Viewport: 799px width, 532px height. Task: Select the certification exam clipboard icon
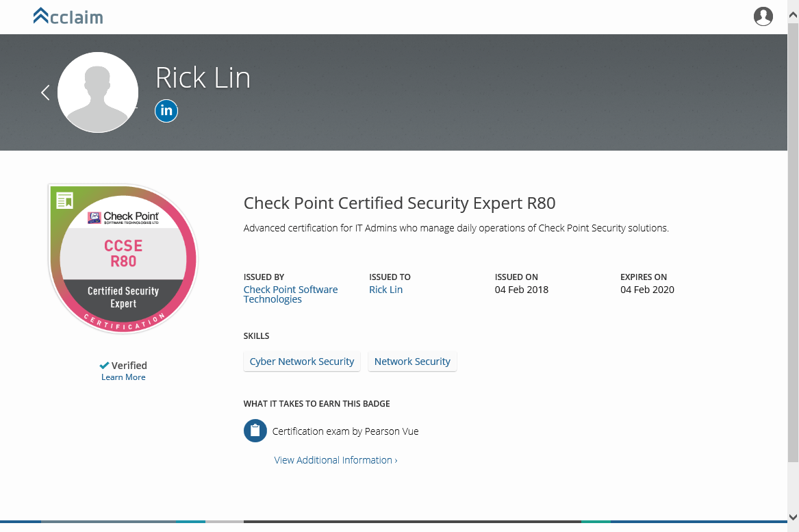[x=254, y=431]
